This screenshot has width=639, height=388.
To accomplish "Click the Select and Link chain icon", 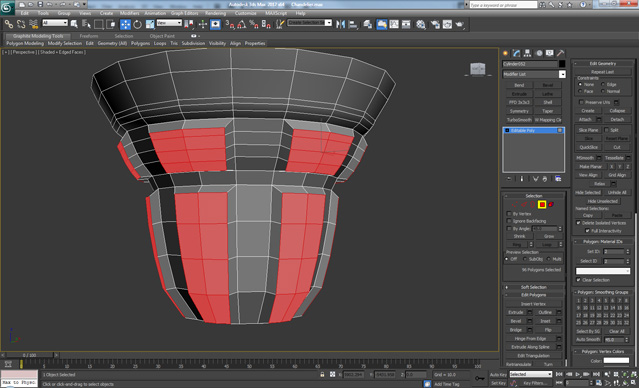I will 9,24.
